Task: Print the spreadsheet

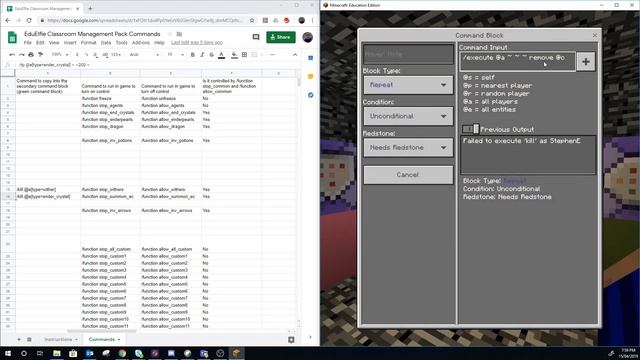Action: click(x=31, y=55)
